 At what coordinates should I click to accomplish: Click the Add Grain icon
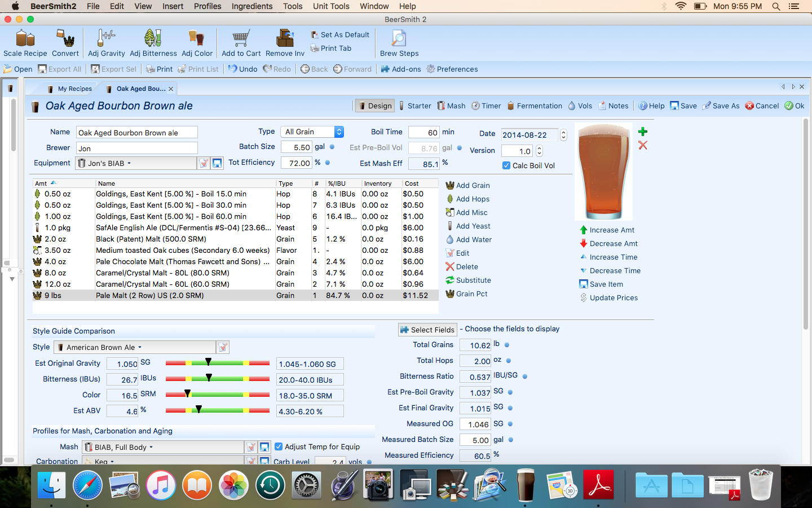click(x=467, y=185)
